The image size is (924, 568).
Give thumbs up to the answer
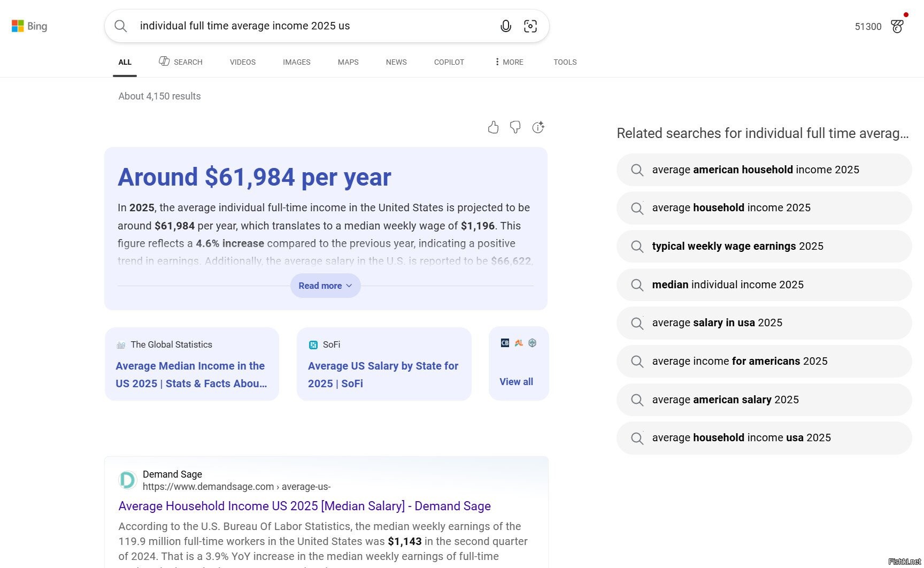493,127
